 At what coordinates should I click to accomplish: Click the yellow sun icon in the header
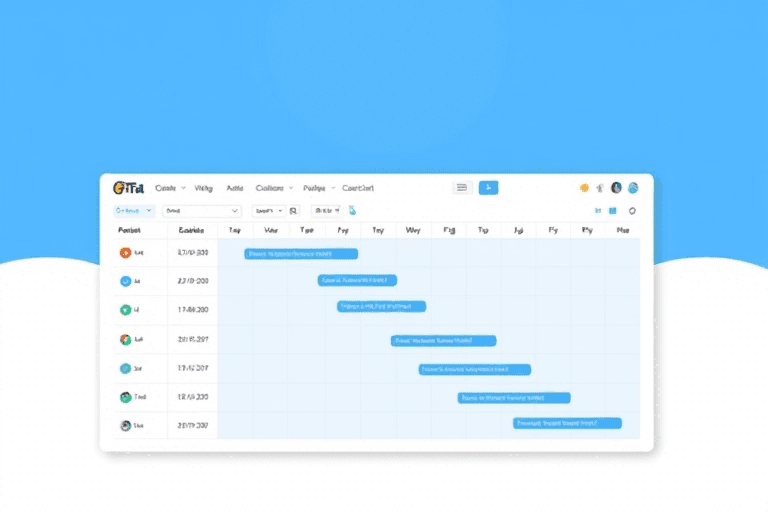584,188
